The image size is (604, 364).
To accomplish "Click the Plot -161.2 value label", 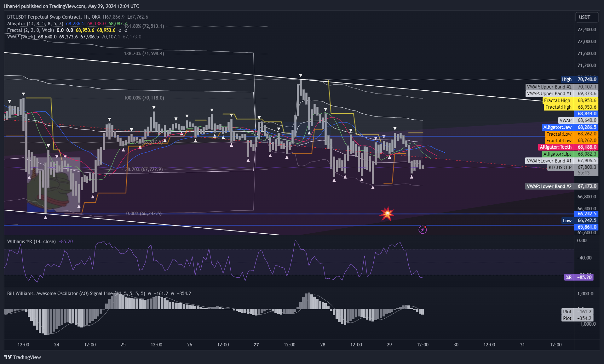I will (x=578, y=312).
